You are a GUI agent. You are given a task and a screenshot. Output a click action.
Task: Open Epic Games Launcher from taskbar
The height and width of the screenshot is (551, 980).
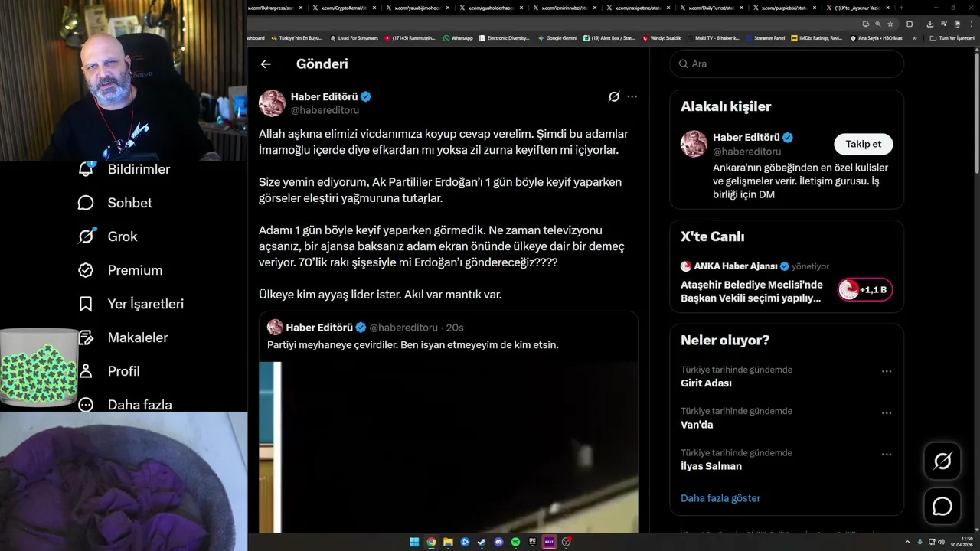[x=532, y=542]
